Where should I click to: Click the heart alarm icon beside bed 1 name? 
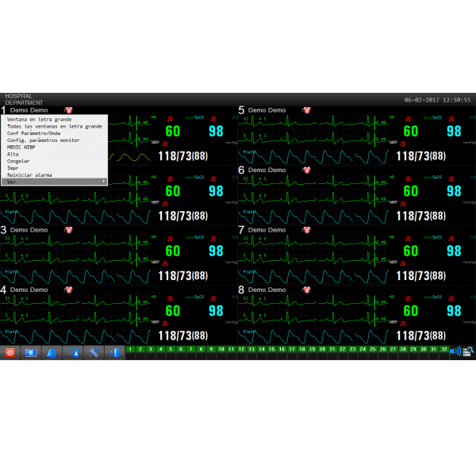pyautogui.click(x=68, y=110)
